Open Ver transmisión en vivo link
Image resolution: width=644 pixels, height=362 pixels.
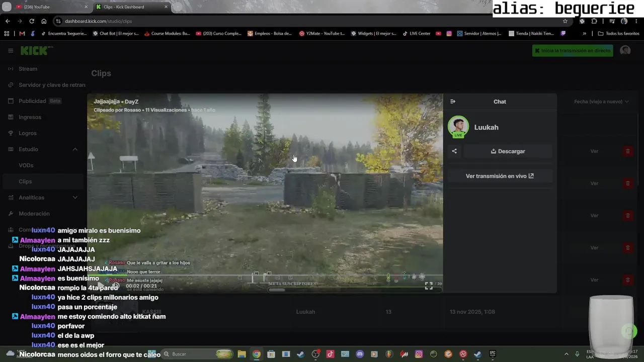pyautogui.click(x=500, y=176)
